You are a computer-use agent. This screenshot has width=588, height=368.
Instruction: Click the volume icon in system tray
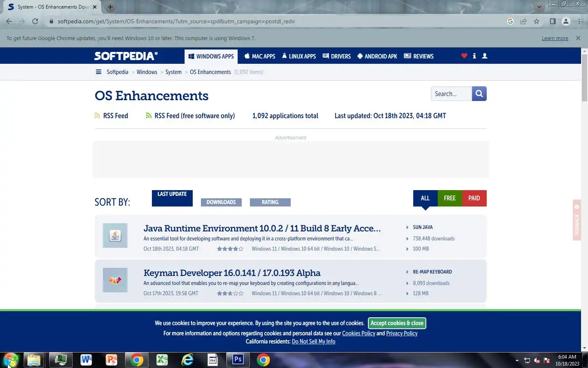pyautogui.click(x=537, y=360)
